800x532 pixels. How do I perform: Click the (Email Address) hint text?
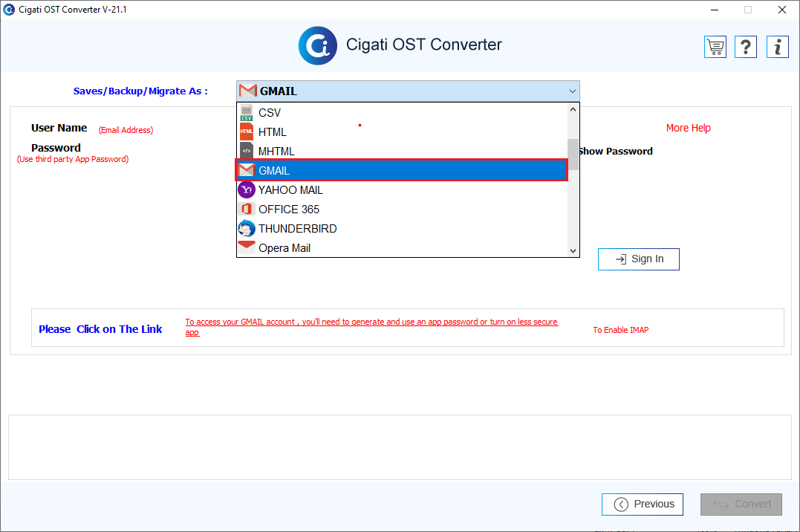(126, 130)
